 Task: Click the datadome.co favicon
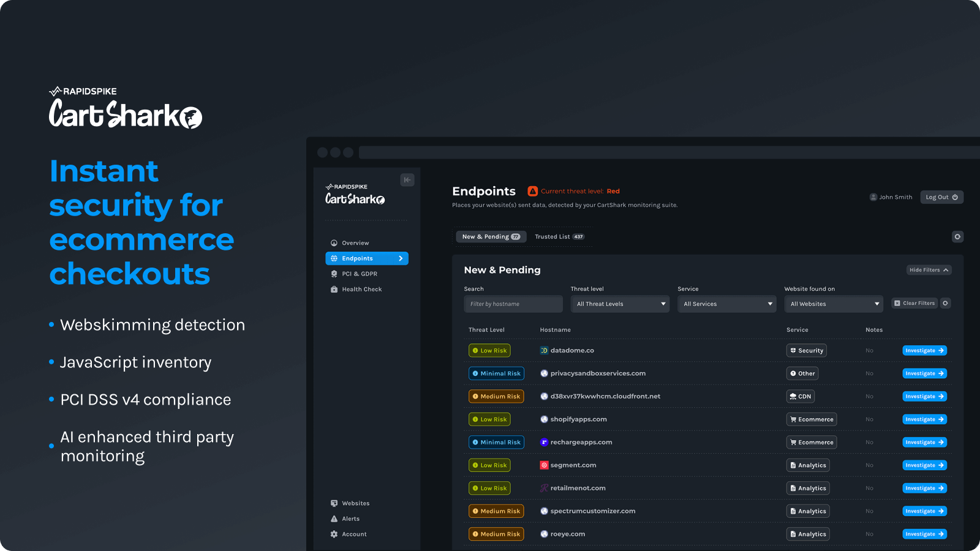click(544, 351)
